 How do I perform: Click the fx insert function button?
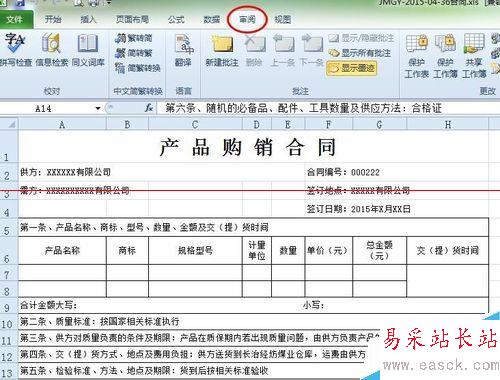(149, 108)
